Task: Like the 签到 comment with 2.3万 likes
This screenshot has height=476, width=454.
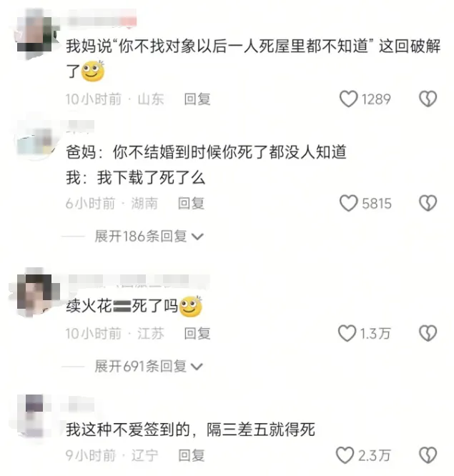Action: (x=345, y=455)
